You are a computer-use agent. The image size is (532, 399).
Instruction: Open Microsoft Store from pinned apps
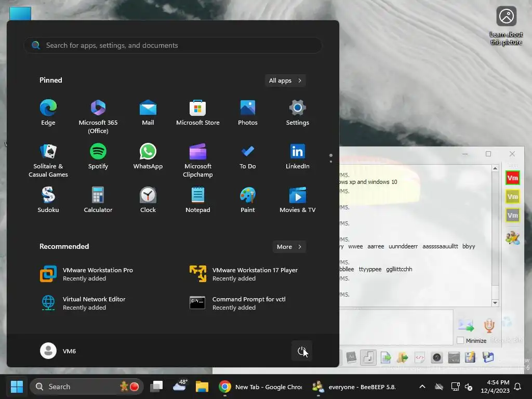click(x=198, y=113)
